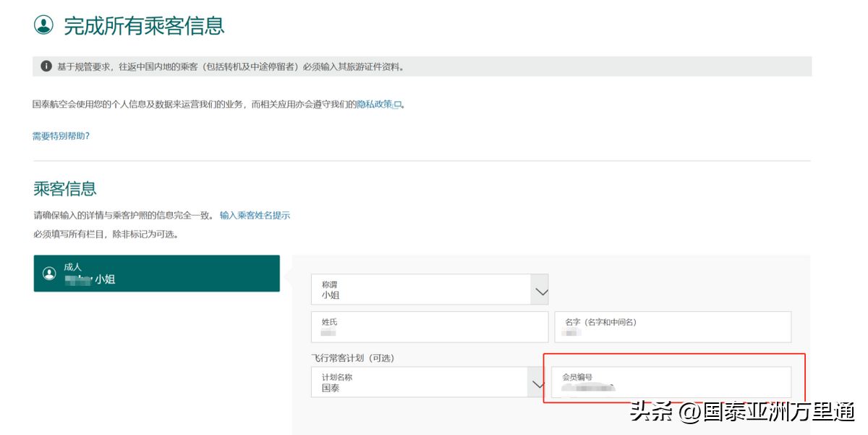Open the 输入乘客姓名提示 link
This screenshot has width=868, height=435.
coord(255,216)
